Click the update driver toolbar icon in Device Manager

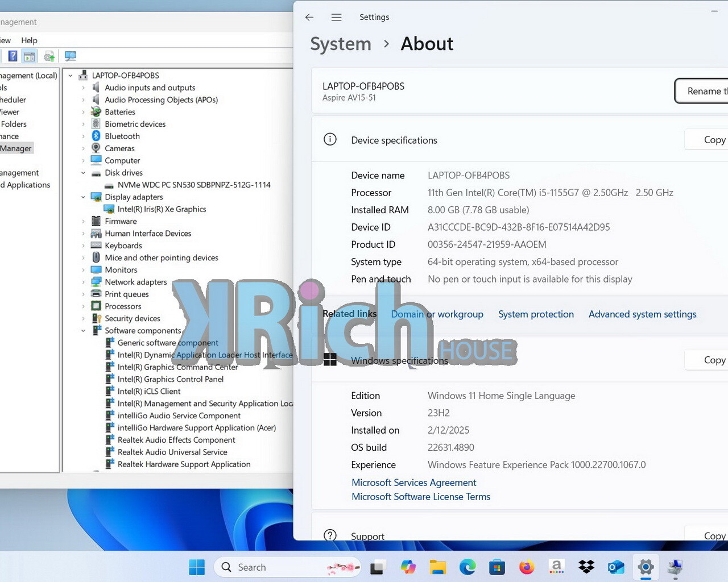coord(49,56)
